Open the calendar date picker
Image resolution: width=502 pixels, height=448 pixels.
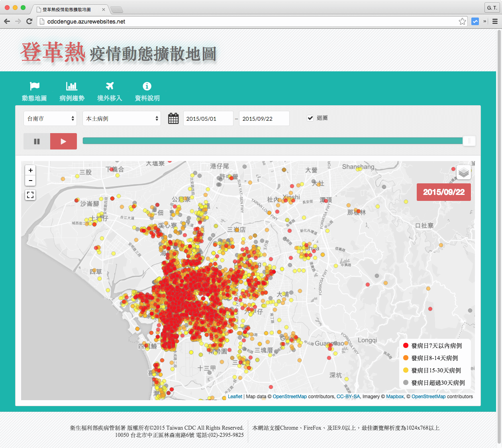tap(173, 118)
